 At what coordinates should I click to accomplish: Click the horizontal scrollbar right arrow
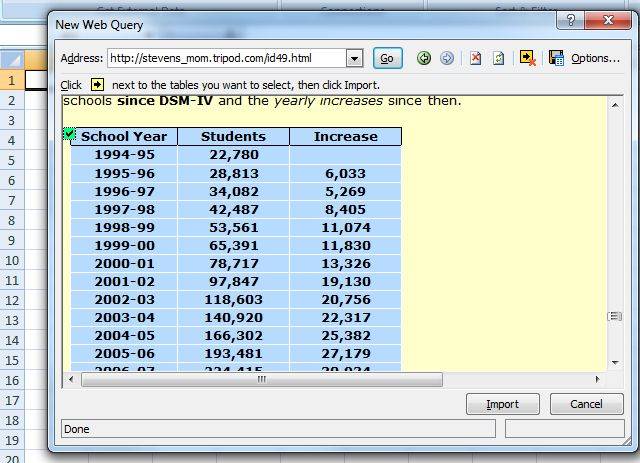click(x=598, y=379)
